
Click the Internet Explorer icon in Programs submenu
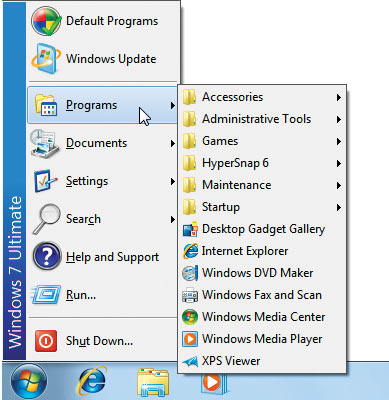(x=190, y=251)
